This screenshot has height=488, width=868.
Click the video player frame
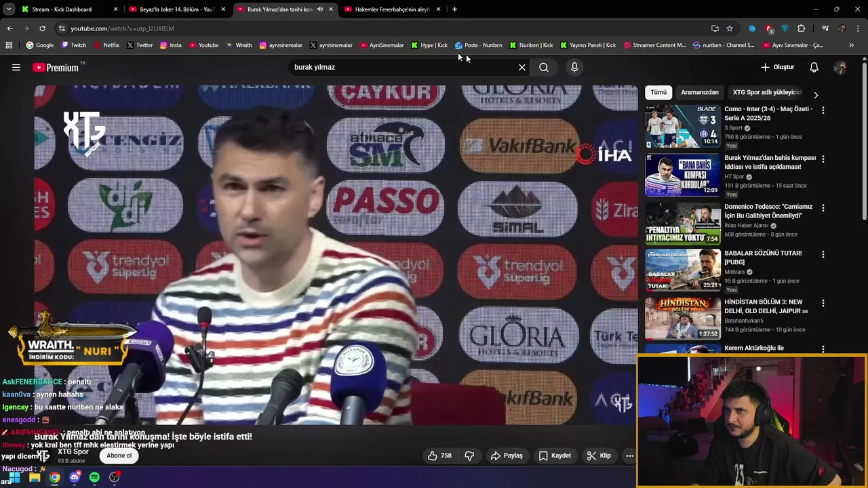336,254
